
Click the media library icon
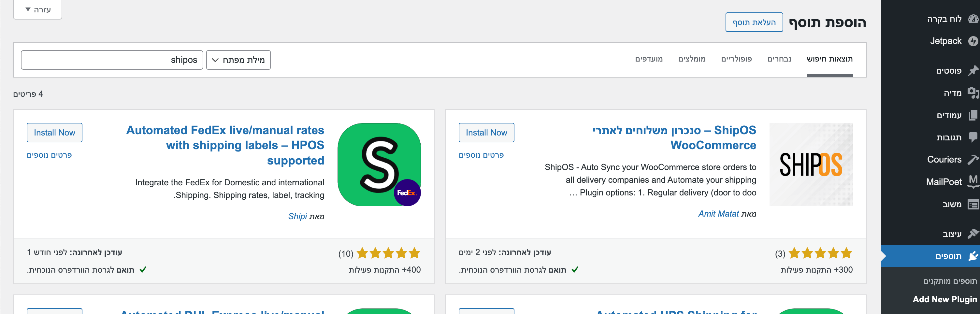[973, 93]
